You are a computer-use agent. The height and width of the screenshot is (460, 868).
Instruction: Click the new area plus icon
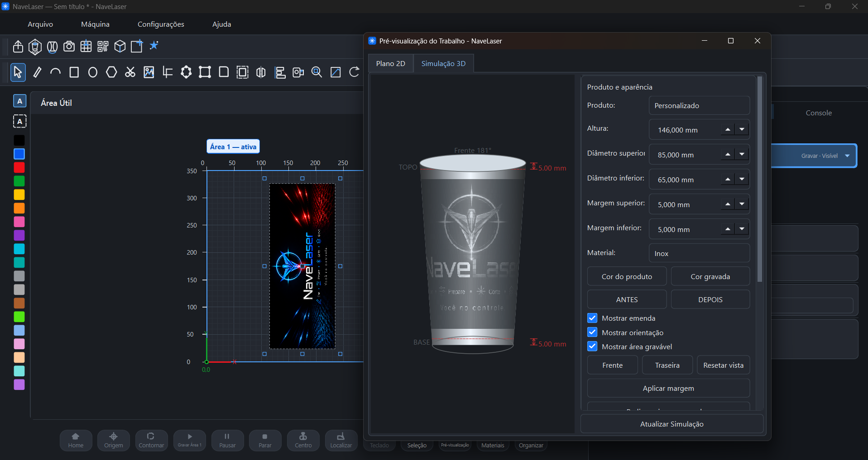coord(137,46)
